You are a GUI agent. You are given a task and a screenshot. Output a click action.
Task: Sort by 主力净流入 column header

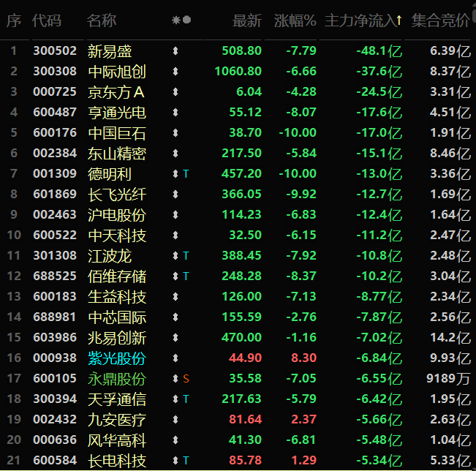363,20
